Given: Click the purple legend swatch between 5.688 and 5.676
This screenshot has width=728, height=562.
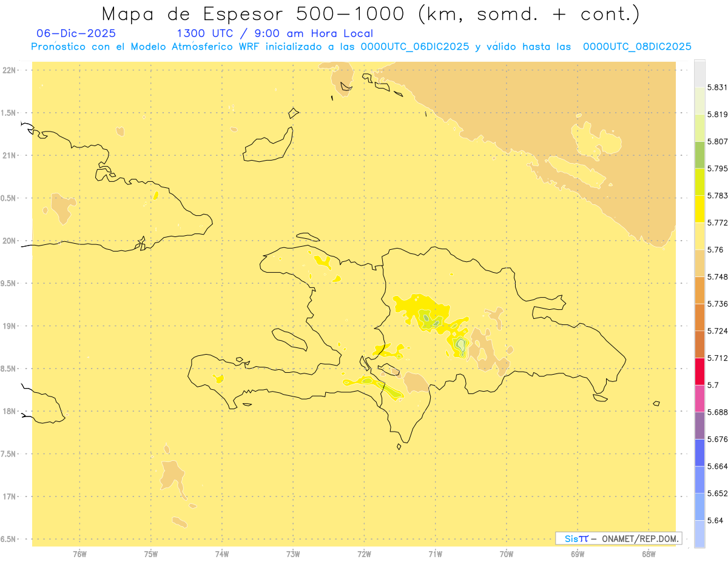Looking at the screenshot, I should (x=699, y=426).
